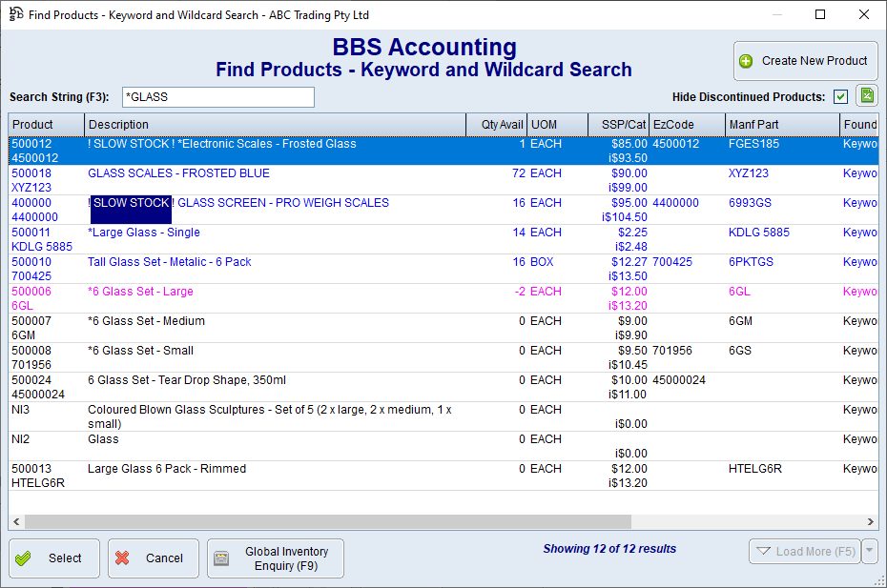Viewport: 887px width, 588px height.
Task: Open Global Inventory Enquiry (F9)
Action: click(275, 558)
